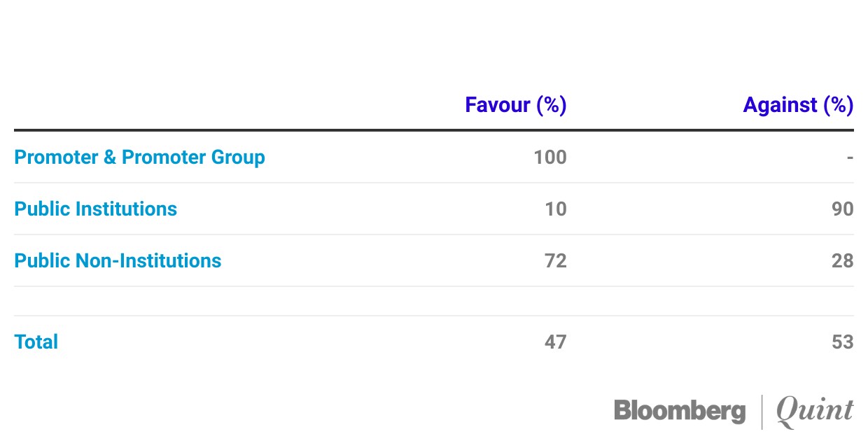868x448 pixels.
Task: Click the 100 value for Promoter Group
Action: [549, 157]
